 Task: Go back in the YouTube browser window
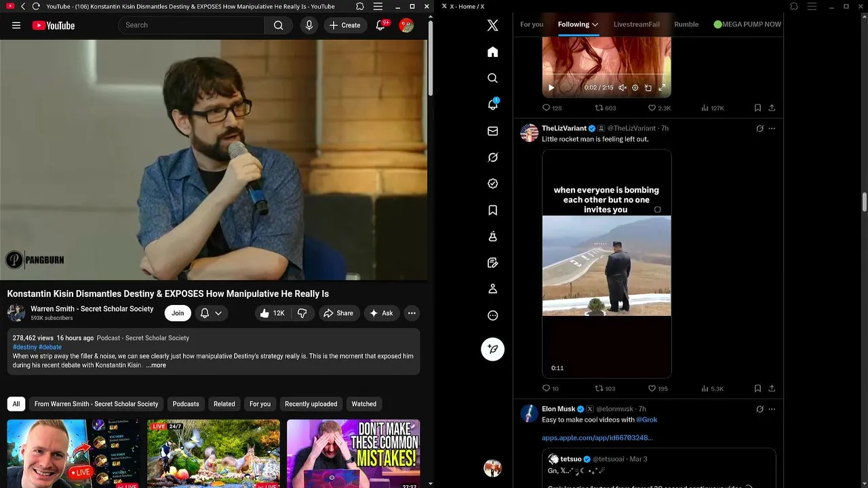coord(23,6)
